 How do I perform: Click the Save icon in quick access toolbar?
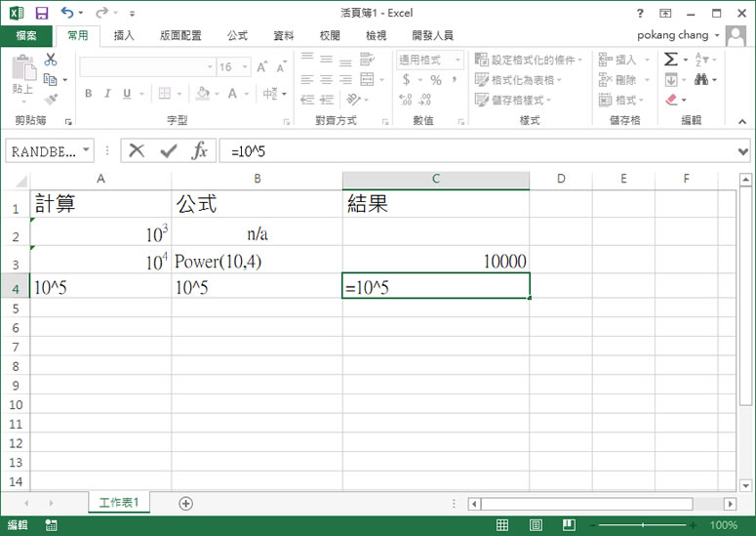[42, 14]
